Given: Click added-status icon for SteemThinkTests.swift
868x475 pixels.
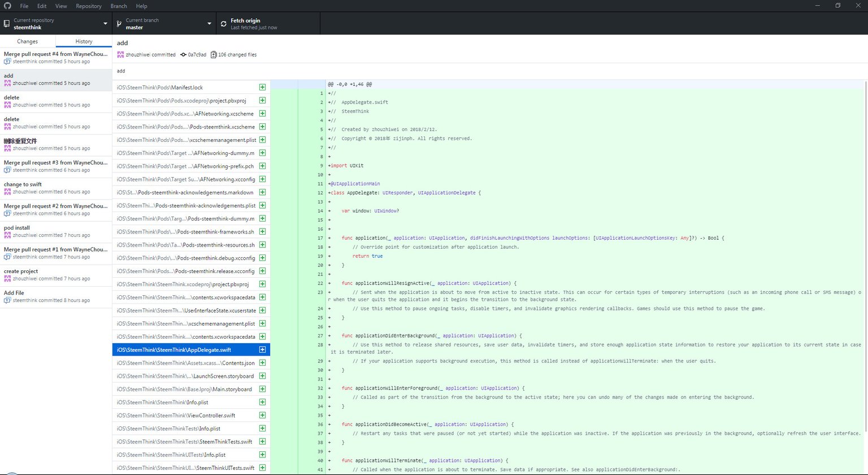Looking at the screenshot, I should [x=262, y=441].
